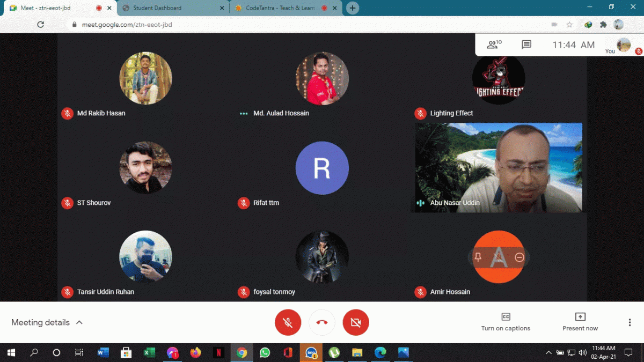Leave the call with the hang-up button
This screenshot has height=362, width=644.
[322, 322]
